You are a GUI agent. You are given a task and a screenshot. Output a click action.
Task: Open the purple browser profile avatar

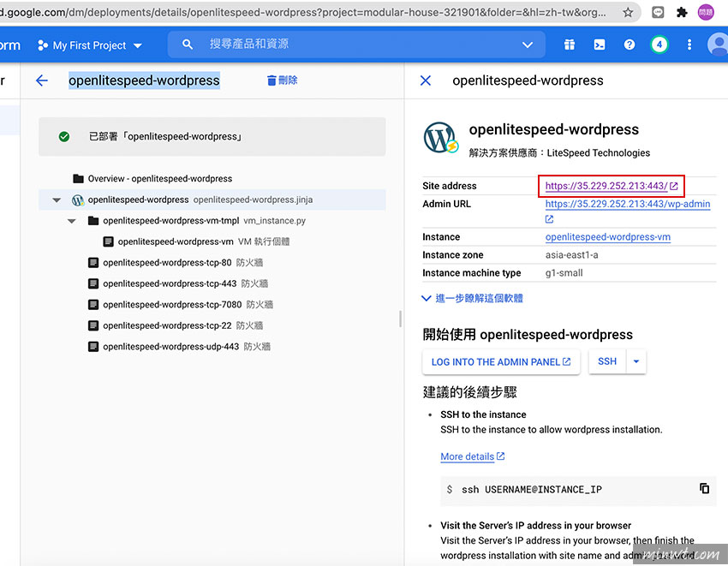[706, 13]
